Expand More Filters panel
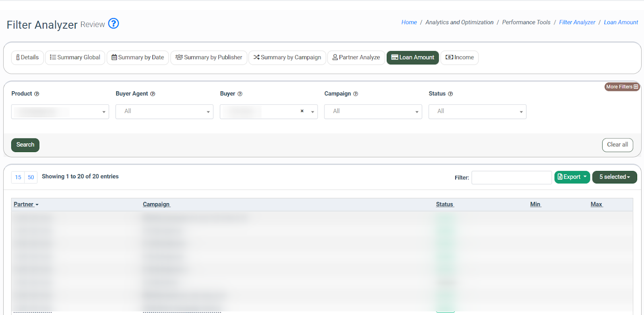Viewport: 644px width, 315px height. point(622,87)
